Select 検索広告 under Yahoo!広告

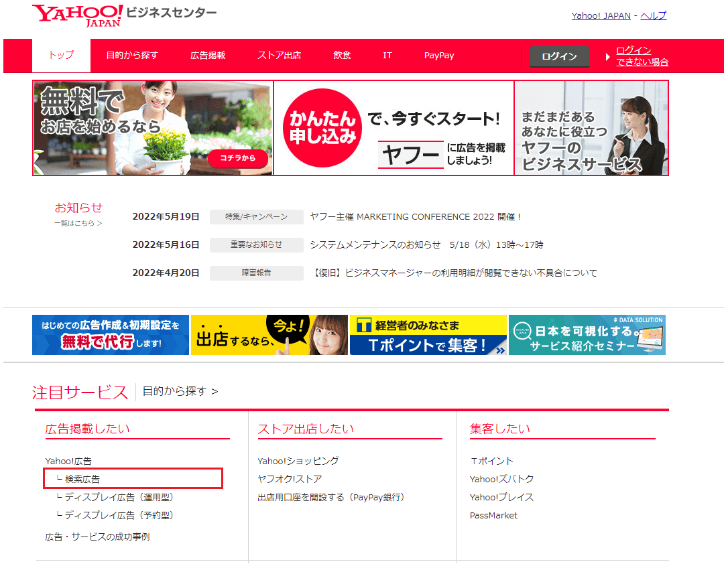point(82,479)
